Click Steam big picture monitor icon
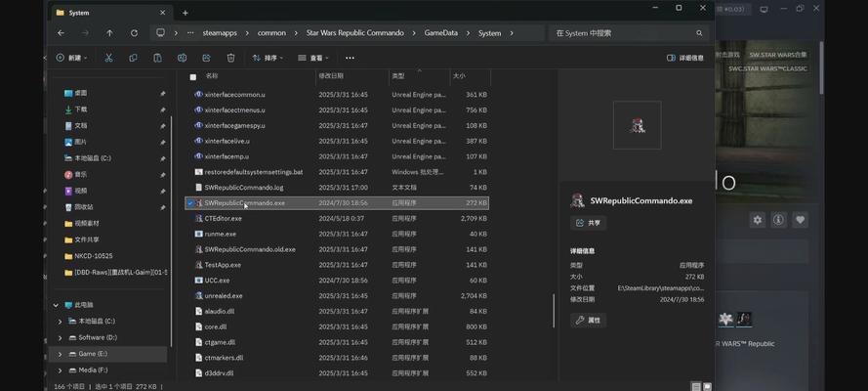Viewport: 868px width, 391px height. click(764, 9)
